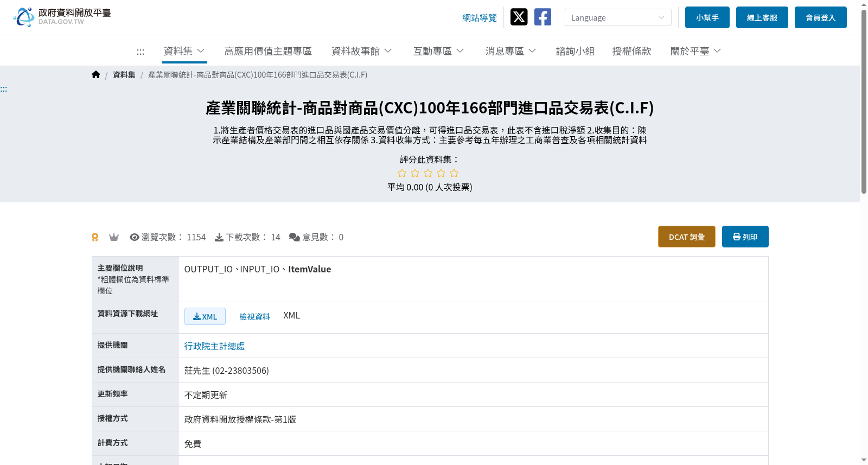Click the 線上客服 button

[762, 17]
